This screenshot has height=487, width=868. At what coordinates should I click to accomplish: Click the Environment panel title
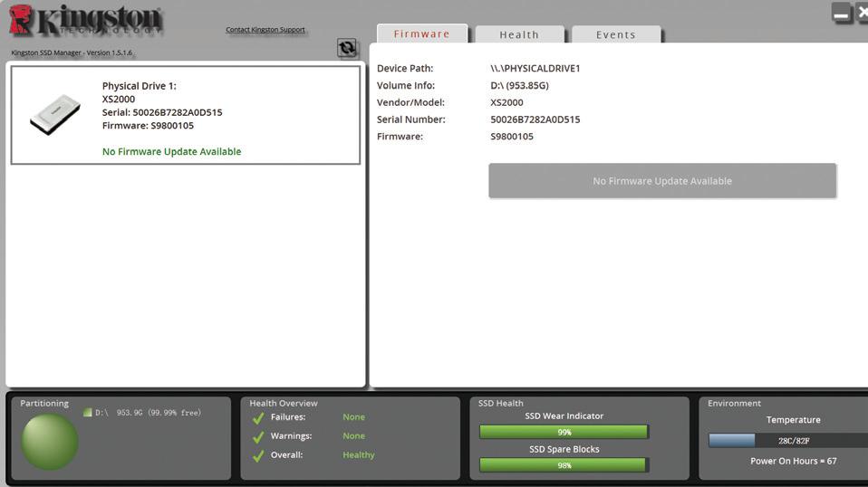tap(734, 403)
